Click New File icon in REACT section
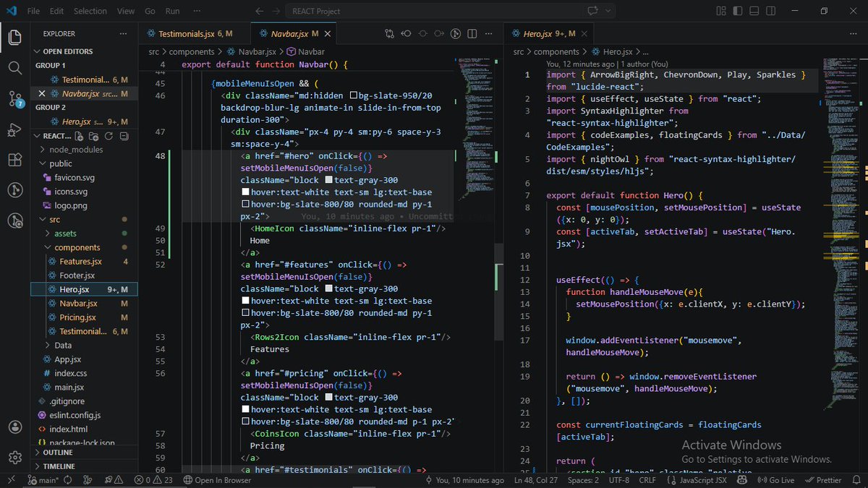This screenshot has width=868, height=488. pyautogui.click(x=79, y=136)
